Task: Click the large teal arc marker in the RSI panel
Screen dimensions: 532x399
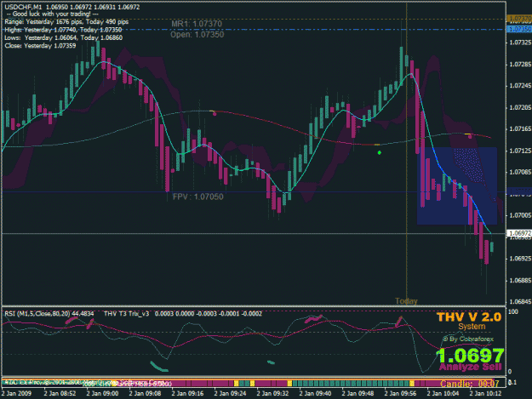Action: (x=159, y=367)
